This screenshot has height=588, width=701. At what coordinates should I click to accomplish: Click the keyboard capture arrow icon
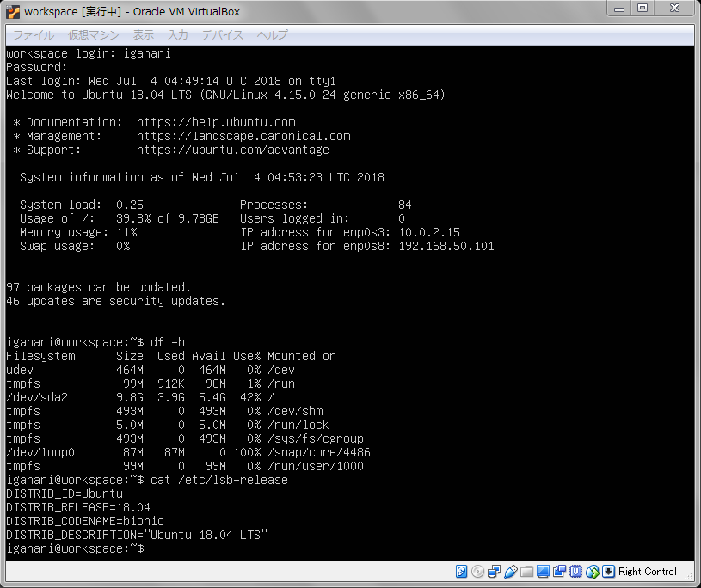click(x=608, y=572)
